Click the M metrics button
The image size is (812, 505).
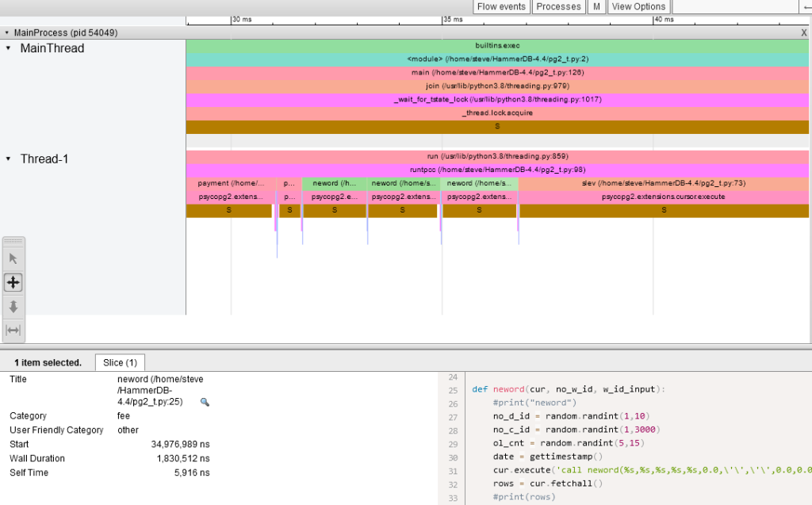pos(596,6)
